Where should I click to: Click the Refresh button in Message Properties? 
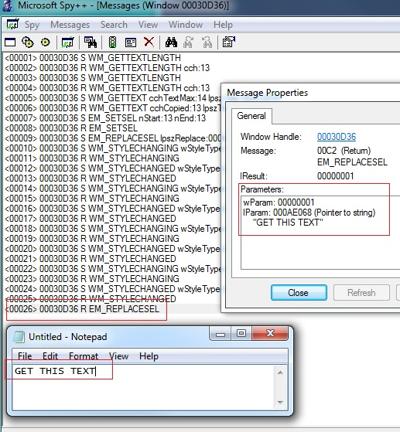(x=361, y=293)
